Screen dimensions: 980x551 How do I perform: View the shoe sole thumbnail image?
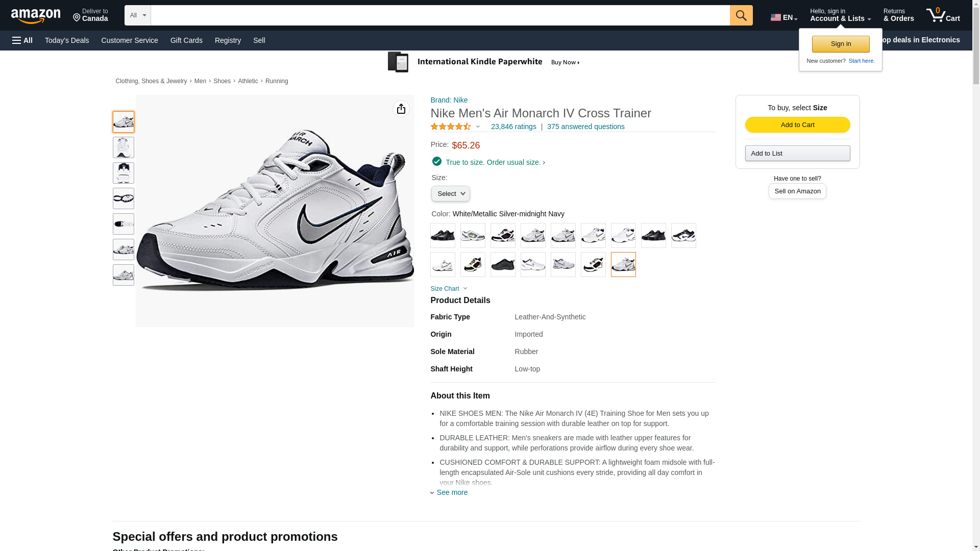tap(124, 198)
